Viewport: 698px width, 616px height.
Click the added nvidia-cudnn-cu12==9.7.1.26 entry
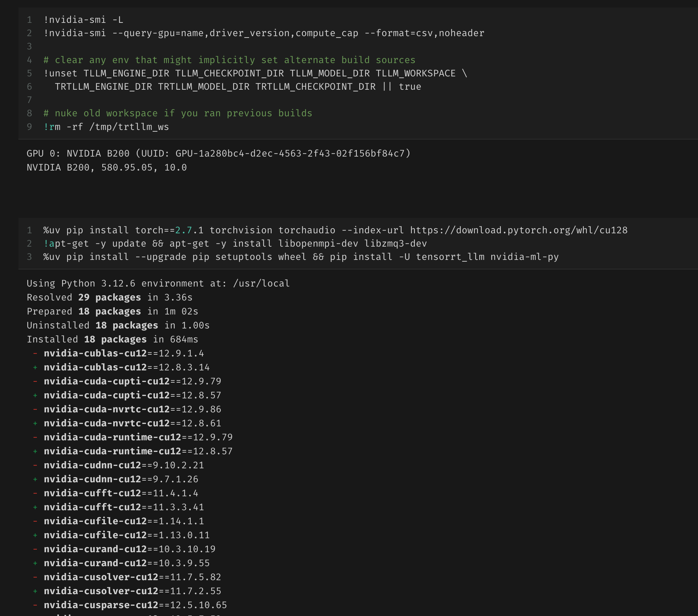[x=121, y=480]
